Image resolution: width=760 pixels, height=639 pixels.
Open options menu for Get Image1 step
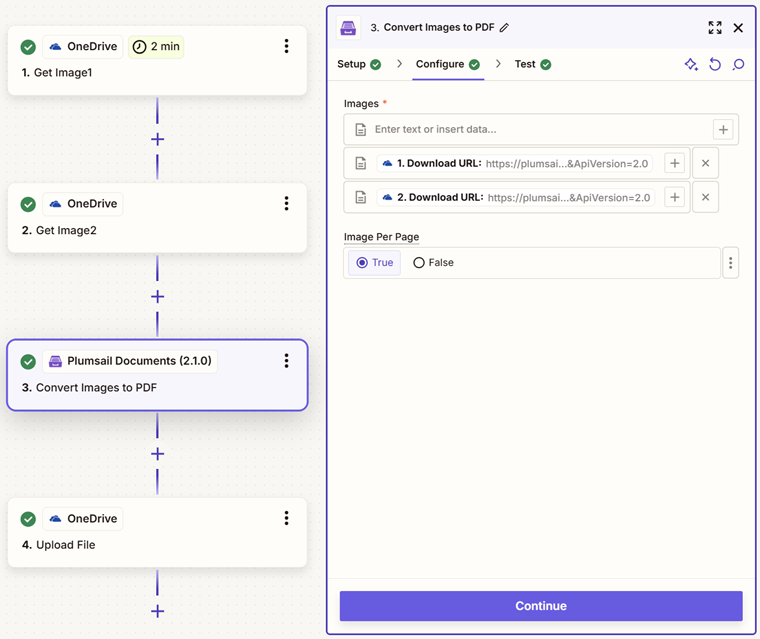click(286, 46)
